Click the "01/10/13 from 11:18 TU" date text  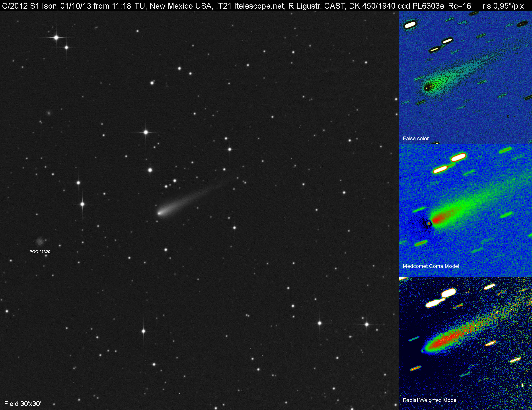click(x=103, y=6)
